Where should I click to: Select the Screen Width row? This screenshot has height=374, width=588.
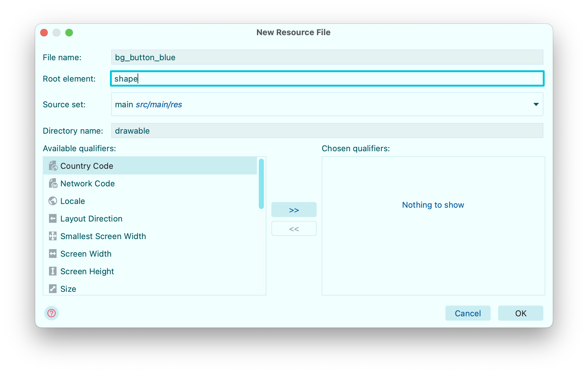coord(150,254)
